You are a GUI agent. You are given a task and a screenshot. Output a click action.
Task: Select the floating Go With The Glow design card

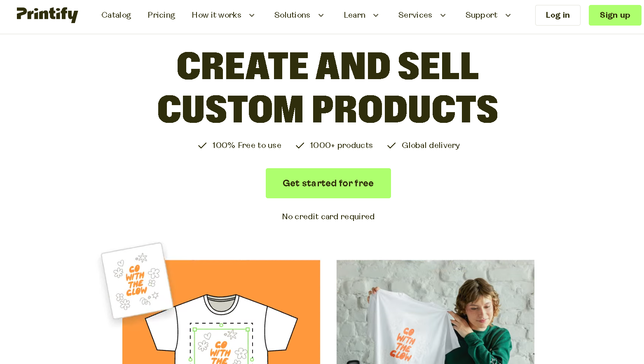pos(137,280)
